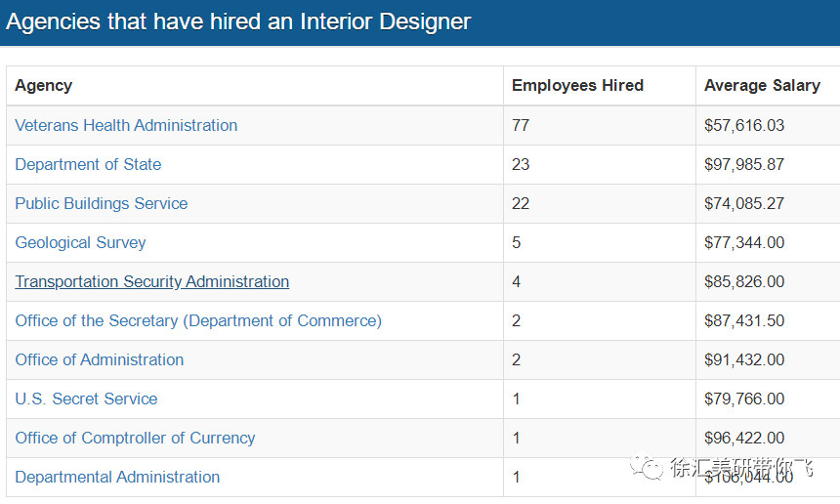Click the $85,826.00 salary value

[744, 281]
